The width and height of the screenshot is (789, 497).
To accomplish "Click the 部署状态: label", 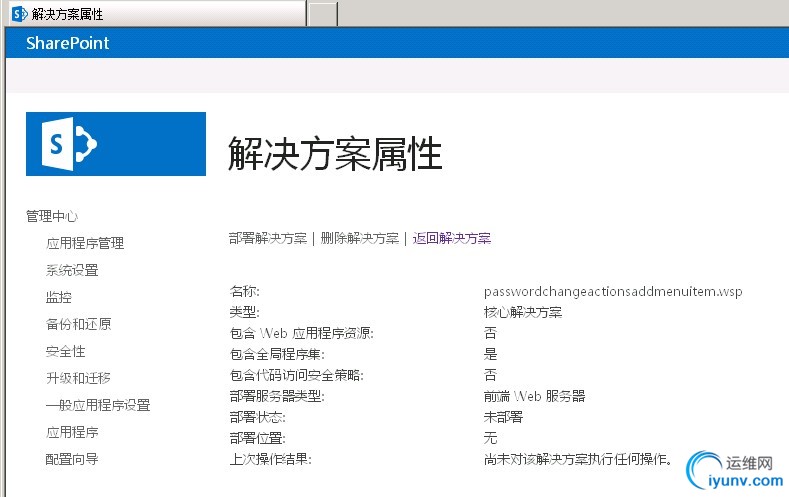I will pyautogui.click(x=258, y=418).
